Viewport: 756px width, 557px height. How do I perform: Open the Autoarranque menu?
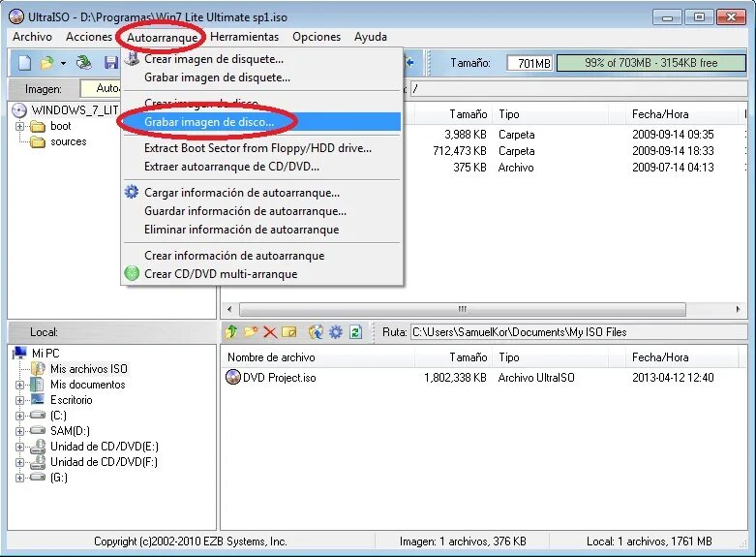click(x=162, y=37)
